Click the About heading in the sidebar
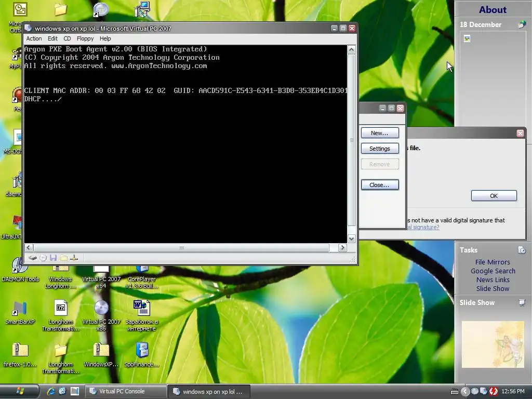Image resolution: width=532 pixels, height=399 pixels. 493,9
